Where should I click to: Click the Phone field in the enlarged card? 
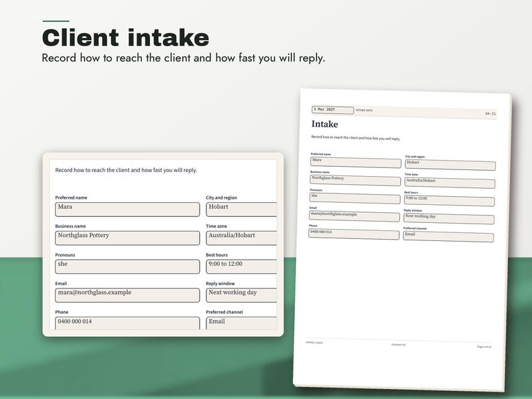tap(127, 323)
